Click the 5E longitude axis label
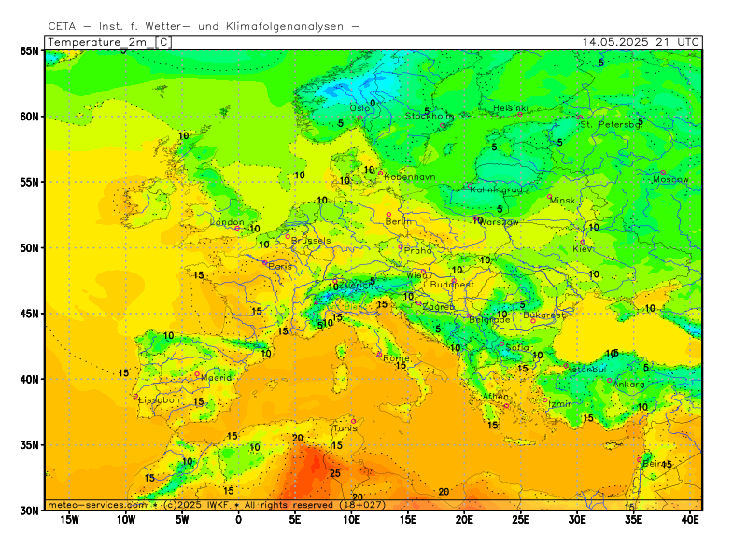747x560 pixels. (x=295, y=520)
